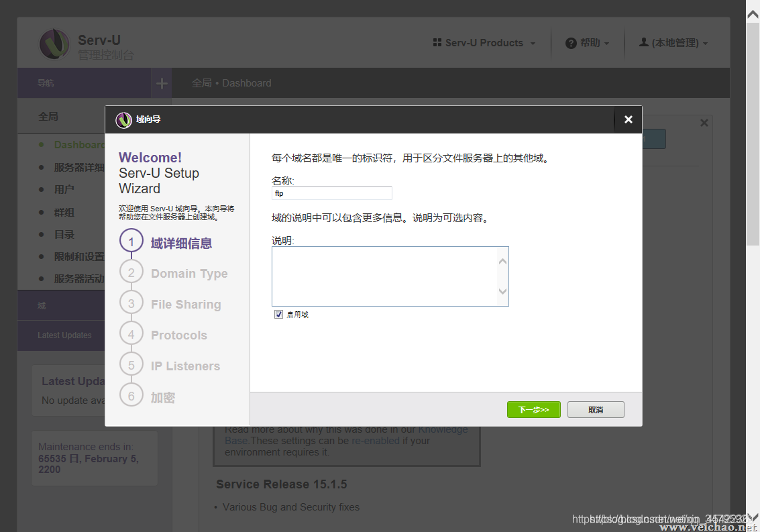Open 服务器详细信息 sidebar item
The width and height of the screenshot is (760, 532).
pyautogui.click(x=79, y=167)
